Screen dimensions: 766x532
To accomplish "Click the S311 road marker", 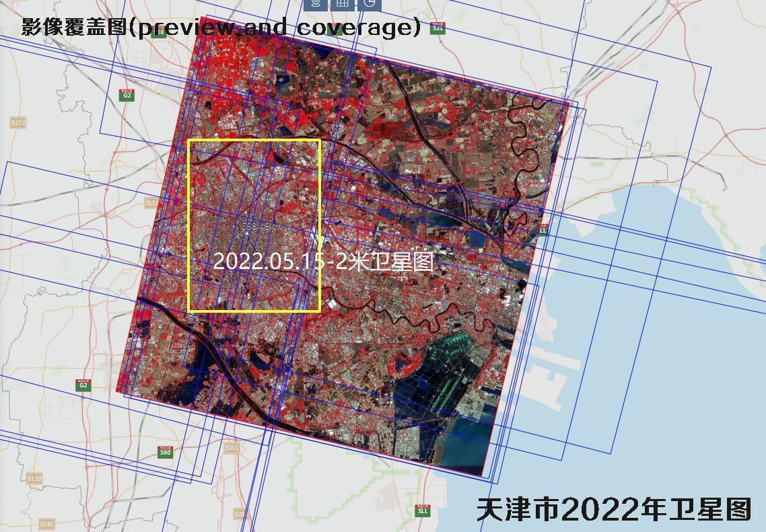I will 232,447.
